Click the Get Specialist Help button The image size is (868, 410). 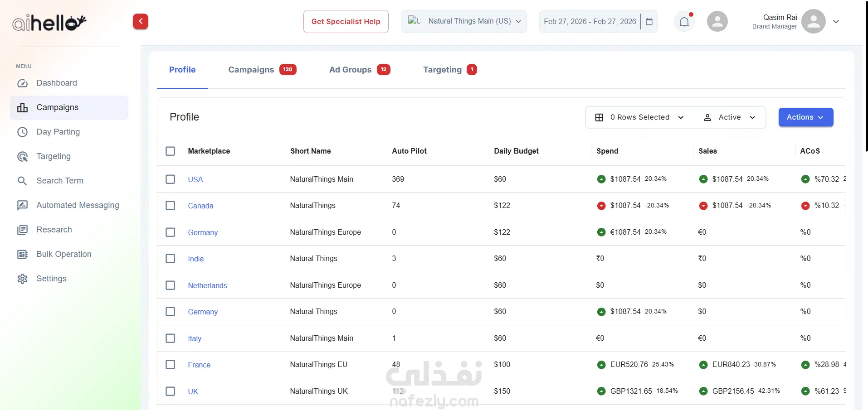[x=346, y=21]
